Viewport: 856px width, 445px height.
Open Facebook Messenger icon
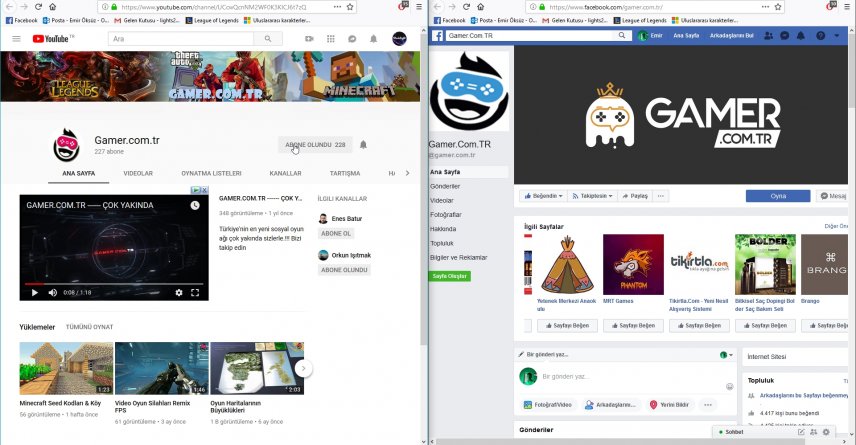tap(784, 35)
